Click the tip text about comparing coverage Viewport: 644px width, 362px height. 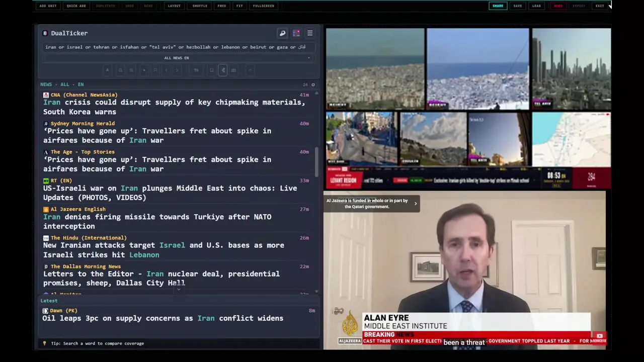click(97, 343)
